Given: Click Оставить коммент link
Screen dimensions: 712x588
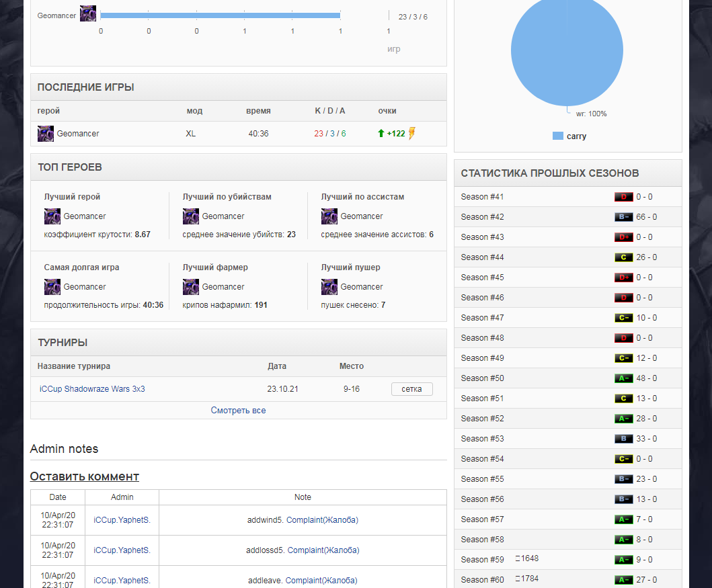Looking at the screenshot, I should click(85, 476).
